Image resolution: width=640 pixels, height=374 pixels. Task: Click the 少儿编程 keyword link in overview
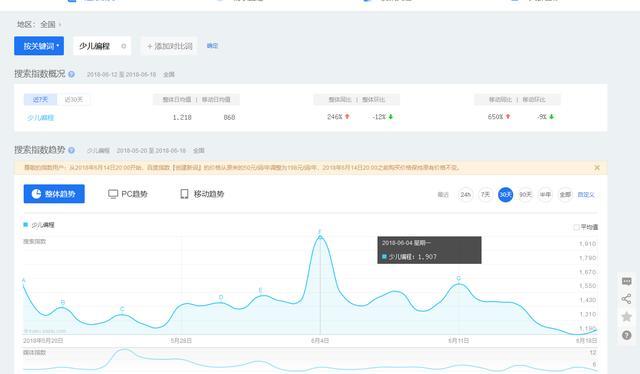coord(40,118)
